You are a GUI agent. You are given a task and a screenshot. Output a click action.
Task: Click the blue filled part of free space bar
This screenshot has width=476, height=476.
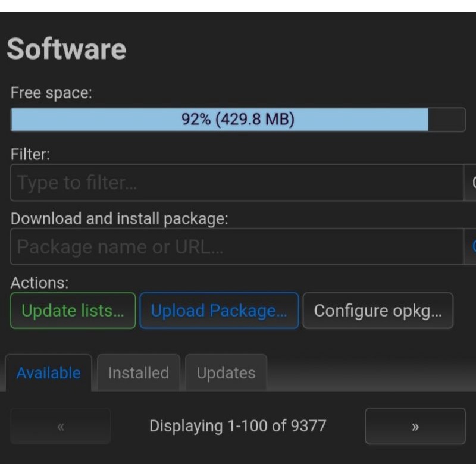219,120
